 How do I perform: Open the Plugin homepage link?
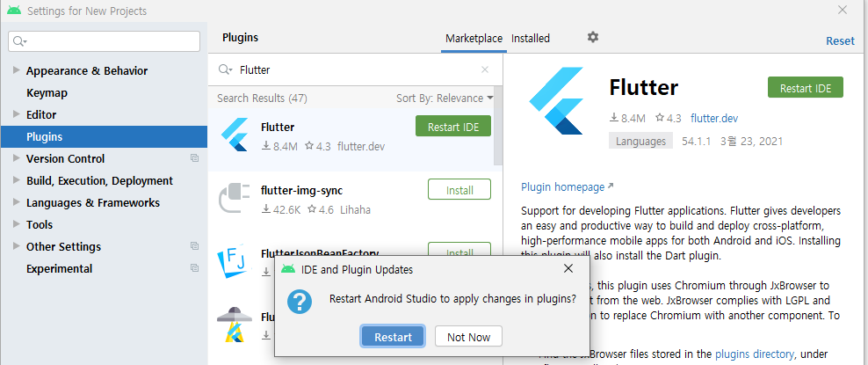pyautogui.click(x=568, y=187)
